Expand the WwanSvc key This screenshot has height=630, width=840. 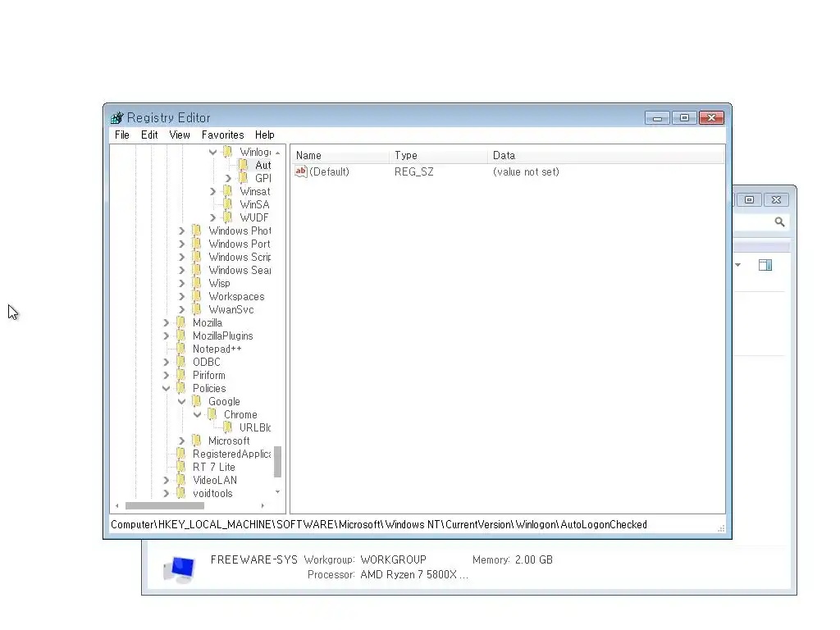181,309
